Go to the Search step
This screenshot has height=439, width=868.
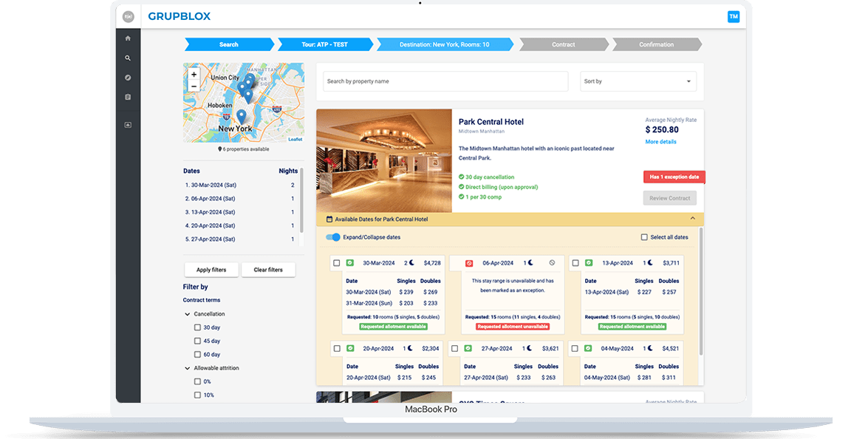point(229,44)
